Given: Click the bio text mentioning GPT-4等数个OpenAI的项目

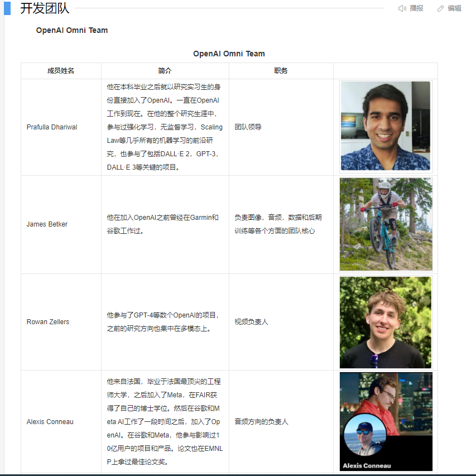Looking at the screenshot, I should point(164,322).
